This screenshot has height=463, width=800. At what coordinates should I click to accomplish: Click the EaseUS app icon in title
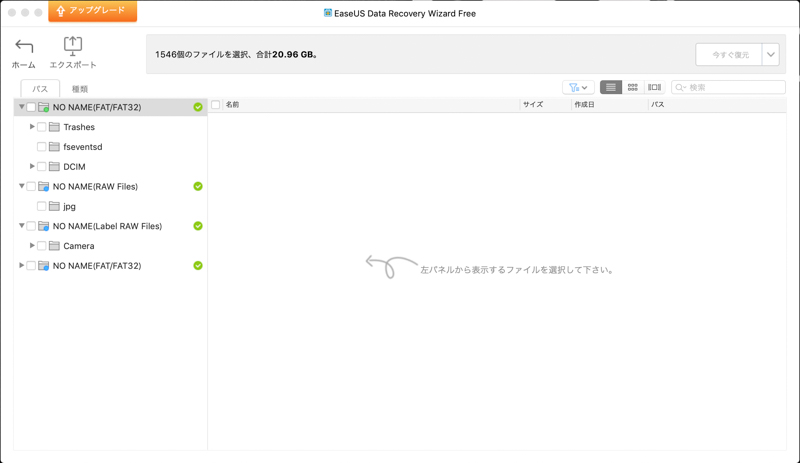pyautogui.click(x=328, y=13)
